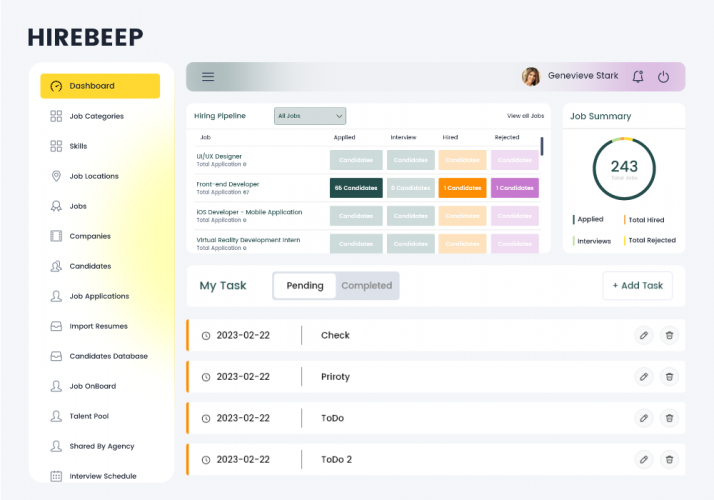
Task: Click the Import Resumes inbox icon
Action: click(x=56, y=326)
